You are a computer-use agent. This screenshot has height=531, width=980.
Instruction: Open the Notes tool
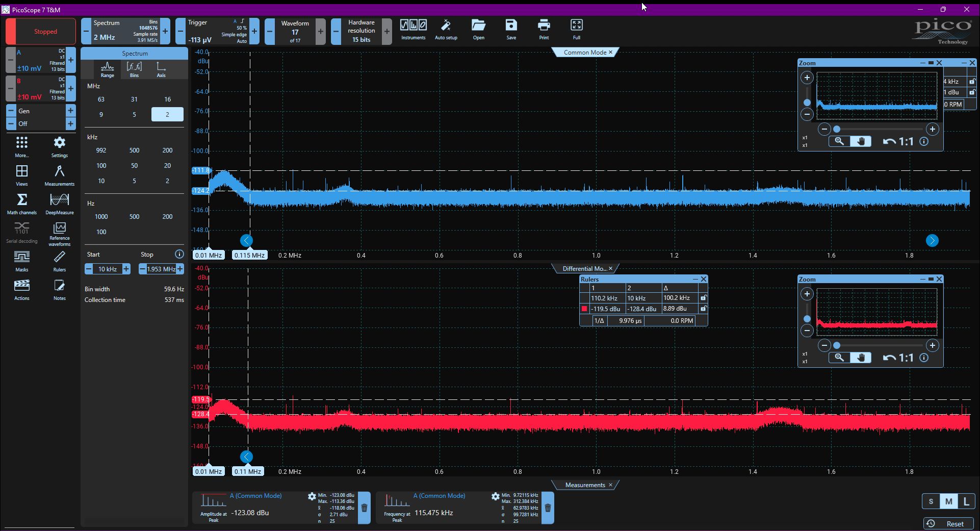click(60, 289)
